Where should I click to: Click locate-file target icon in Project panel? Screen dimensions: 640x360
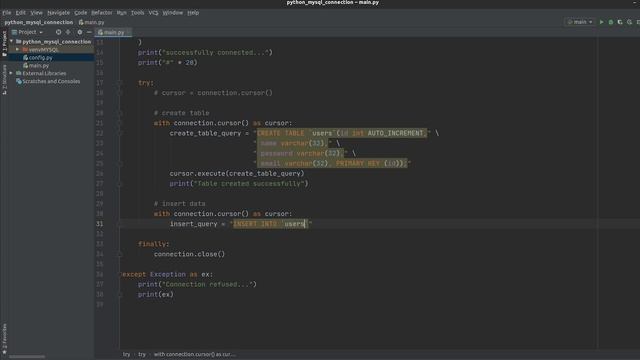(58, 32)
